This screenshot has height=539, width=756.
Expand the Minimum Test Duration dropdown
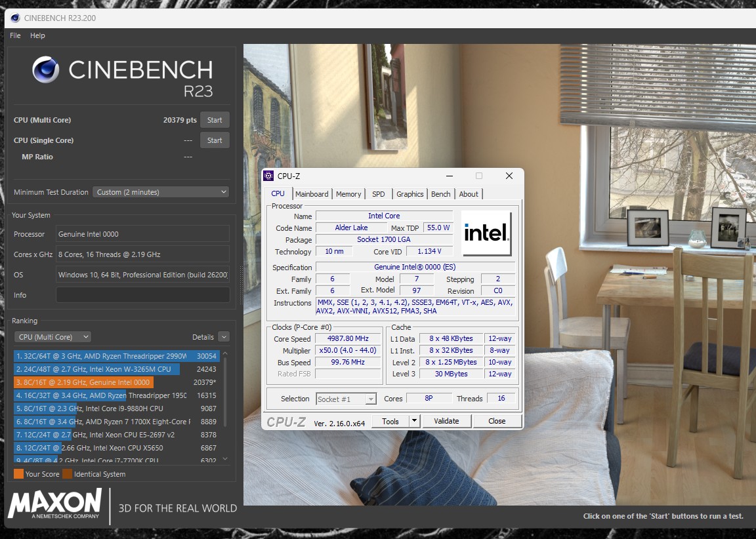[x=160, y=192]
